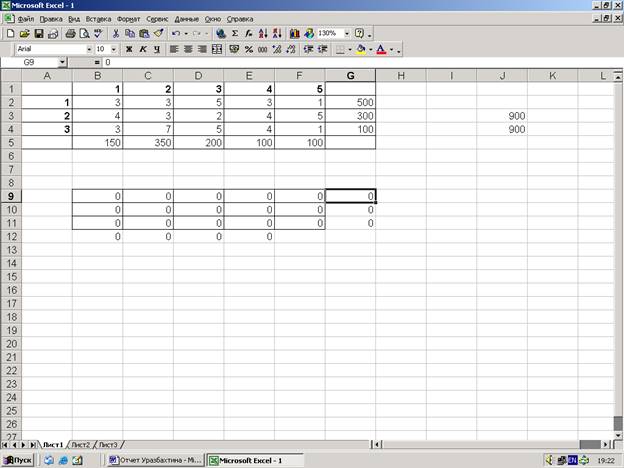Viewport: 624px width, 468px height.
Task: Click the Open file folder icon
Action: [25, 34]
